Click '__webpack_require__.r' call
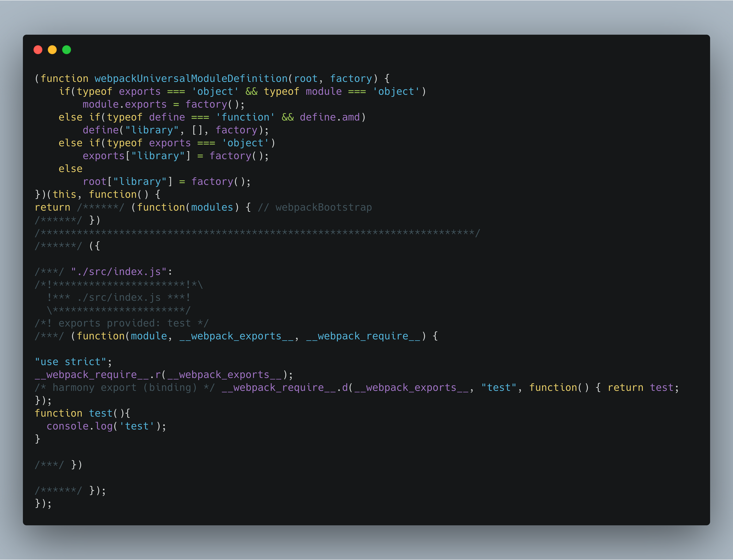This screenshot has height=560, width=733. click(x=98, y=375)
